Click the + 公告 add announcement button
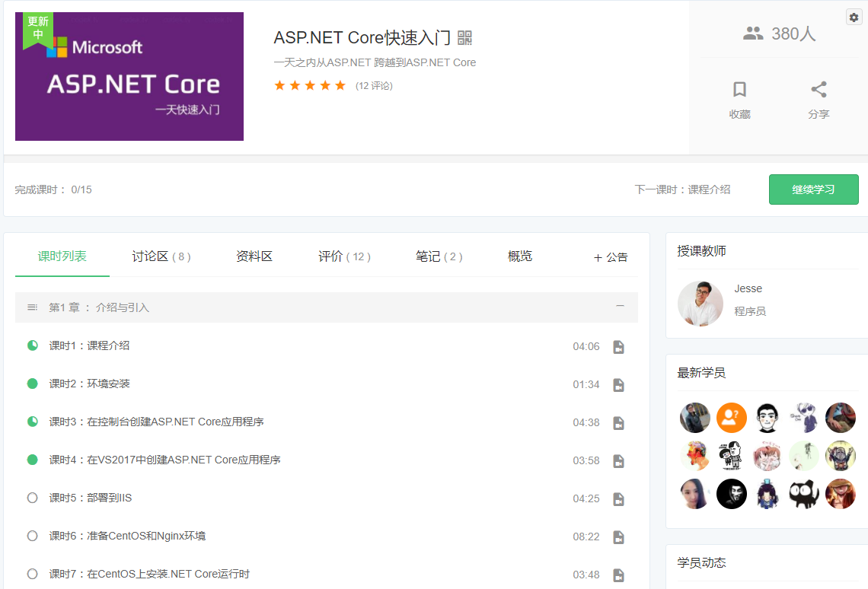Screen dimensions: 868x589 pos(611,258)
